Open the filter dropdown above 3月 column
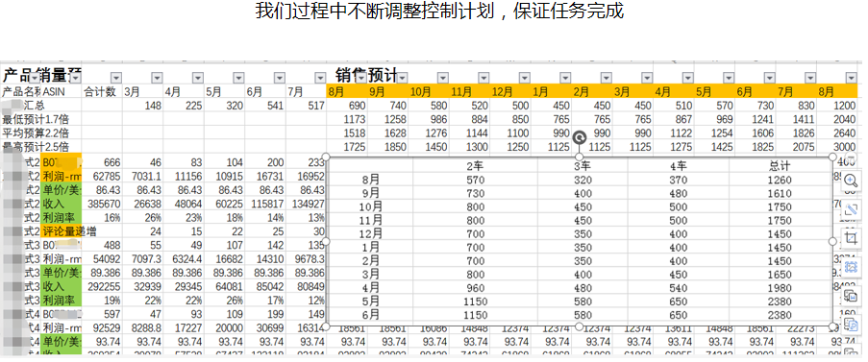The image size is (868, 362). pyautogui.click(x=157, y=78)
